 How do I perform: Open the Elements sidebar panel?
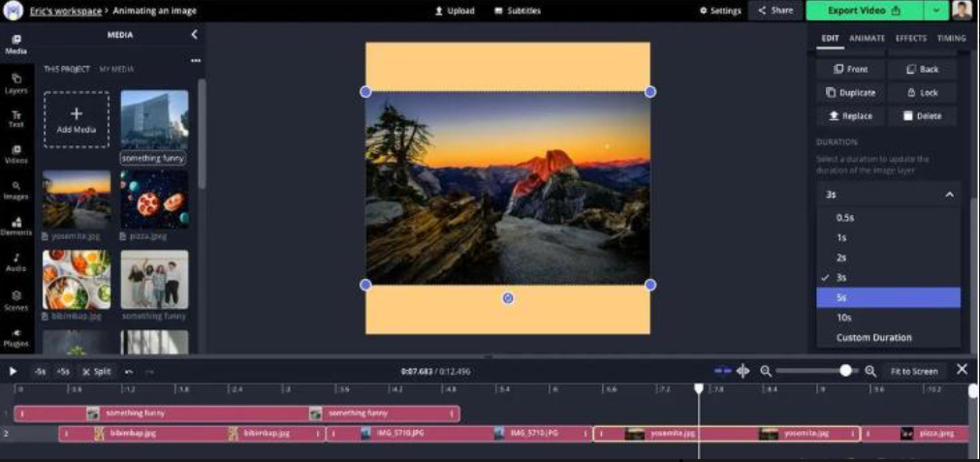point(16,226)
